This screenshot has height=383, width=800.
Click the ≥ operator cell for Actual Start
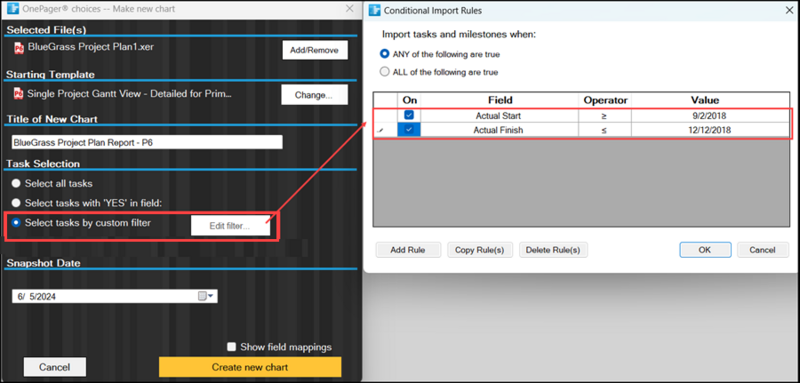click(x=605, y=116)
